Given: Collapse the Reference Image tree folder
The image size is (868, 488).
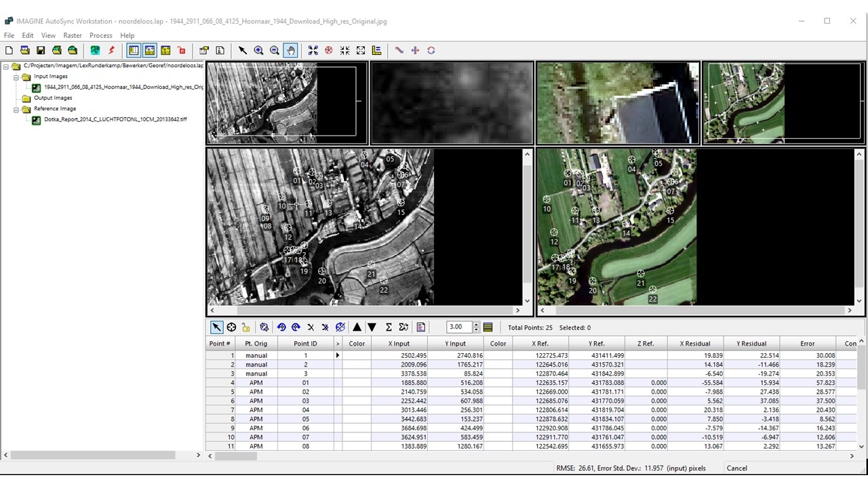Looking at the screenshot, I should (x=17, y=109).
